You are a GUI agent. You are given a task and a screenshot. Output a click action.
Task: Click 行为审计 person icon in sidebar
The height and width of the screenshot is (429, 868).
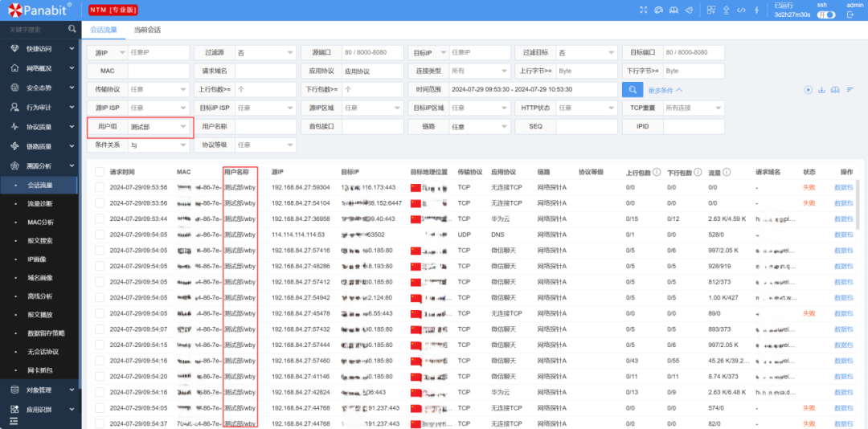click(15, 107)
